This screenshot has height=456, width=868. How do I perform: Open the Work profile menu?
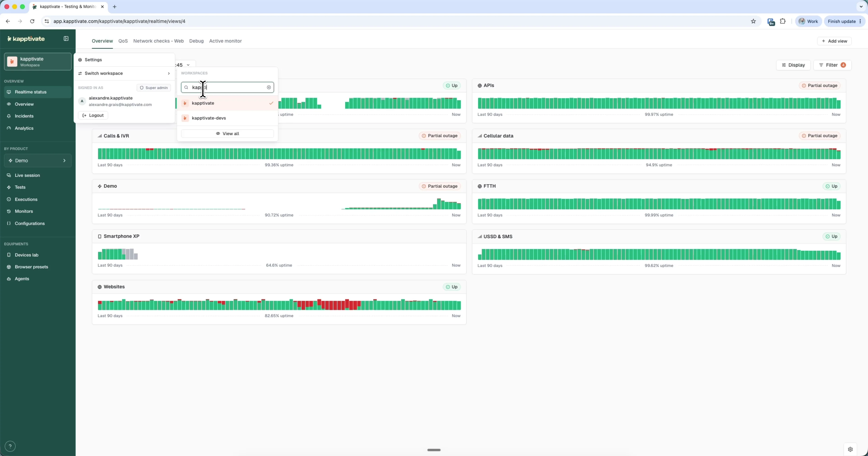[x=808, y=21]
